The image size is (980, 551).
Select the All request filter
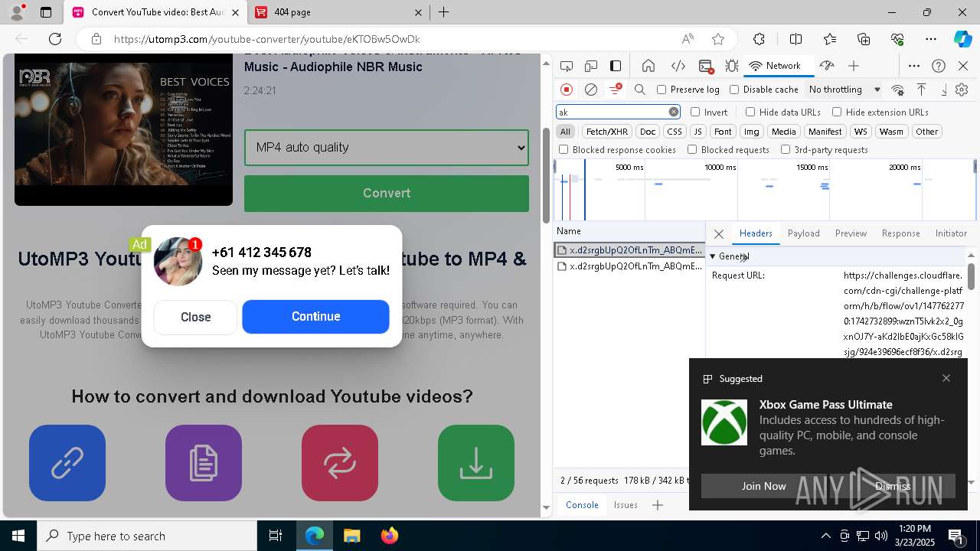(x=565, y=132)
